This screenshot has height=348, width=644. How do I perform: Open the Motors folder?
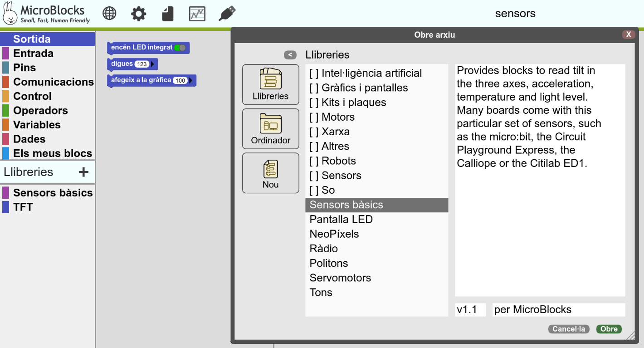[x=376, y=117]
